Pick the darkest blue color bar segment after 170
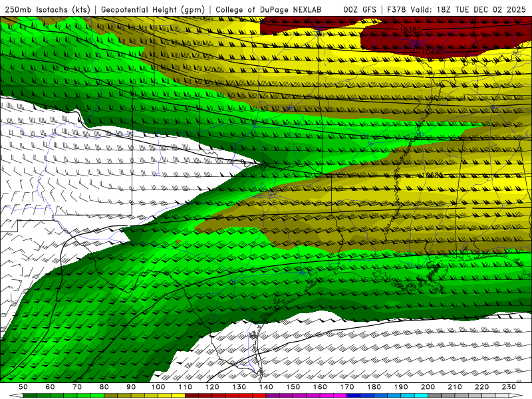The width and height of the screenshot is (532, 399). [x=354, y=395]
